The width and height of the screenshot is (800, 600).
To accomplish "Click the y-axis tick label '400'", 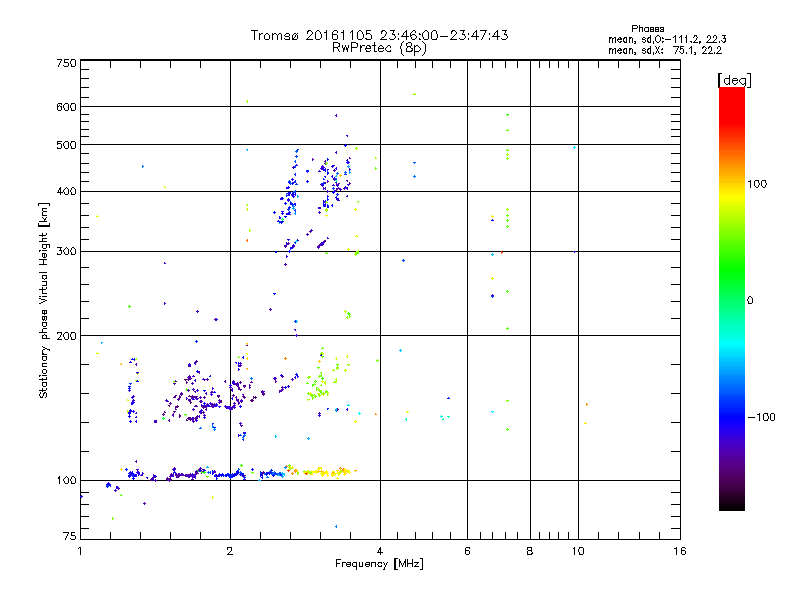I will pyautogui.click(x=66, y=192).
